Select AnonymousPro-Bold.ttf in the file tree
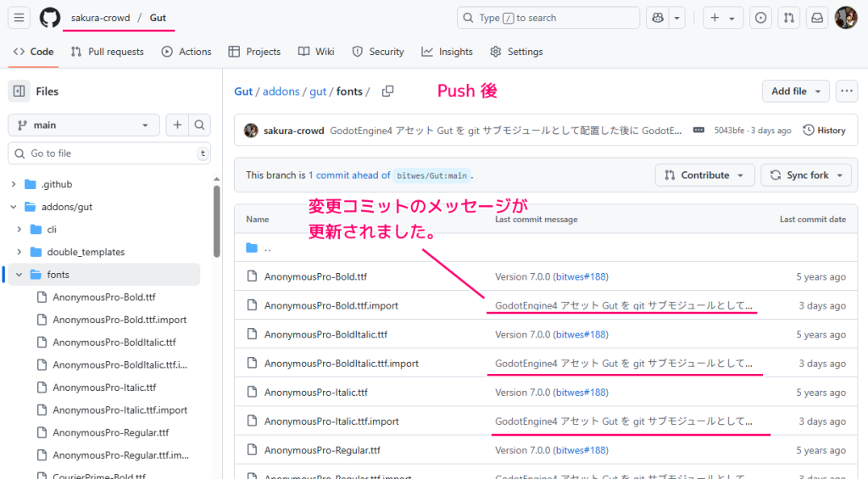 104,298
